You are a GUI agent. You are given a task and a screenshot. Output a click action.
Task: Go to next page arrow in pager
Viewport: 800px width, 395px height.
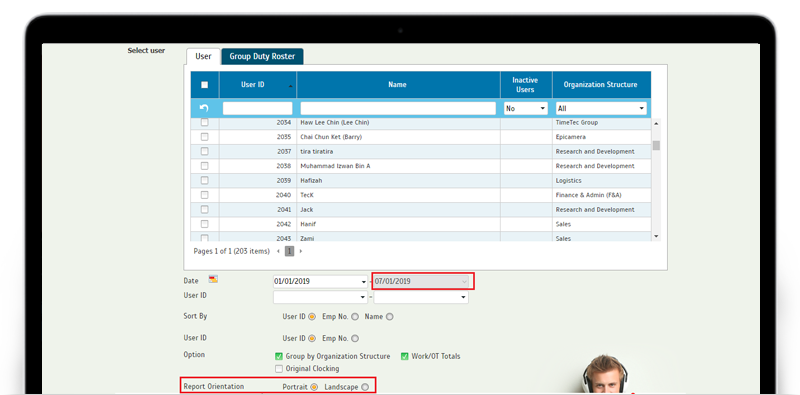pyautogui.click(x=301, y=251)
